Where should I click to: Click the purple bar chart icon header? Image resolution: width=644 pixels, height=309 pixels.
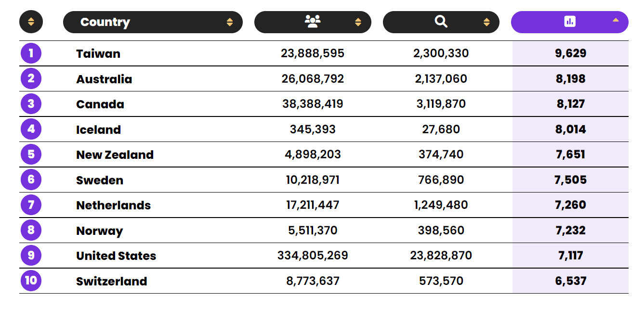[x=569, y=22]
